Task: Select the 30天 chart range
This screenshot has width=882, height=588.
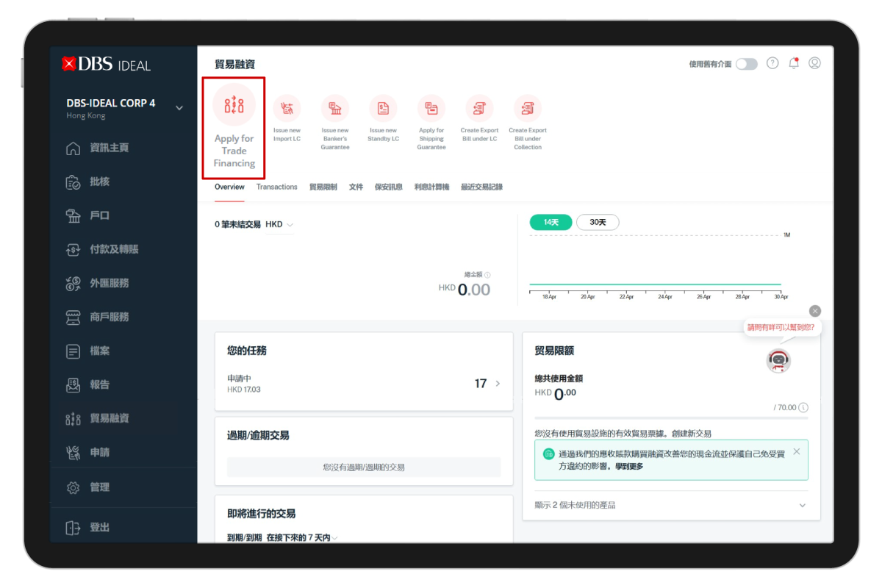Action: pos(598,222)
